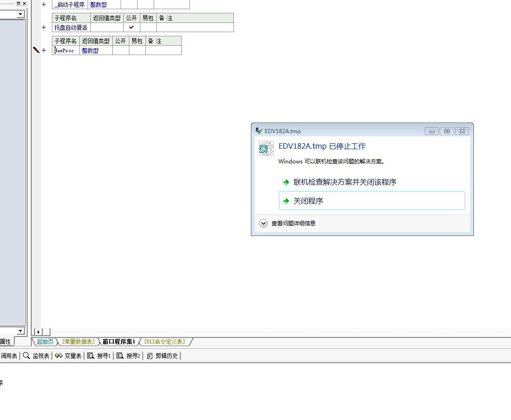Image resolution: width=511 pixels, height=420 pixels.
Task: Open the 搜寻2 tab label
Action: tap(133, 356)
